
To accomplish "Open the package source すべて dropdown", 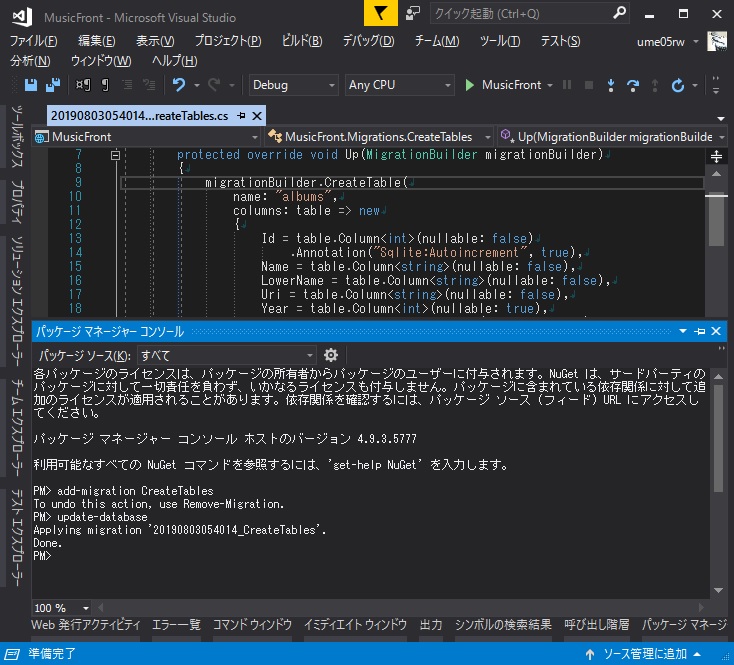I will pyautogui.click(x=227, y=356).
